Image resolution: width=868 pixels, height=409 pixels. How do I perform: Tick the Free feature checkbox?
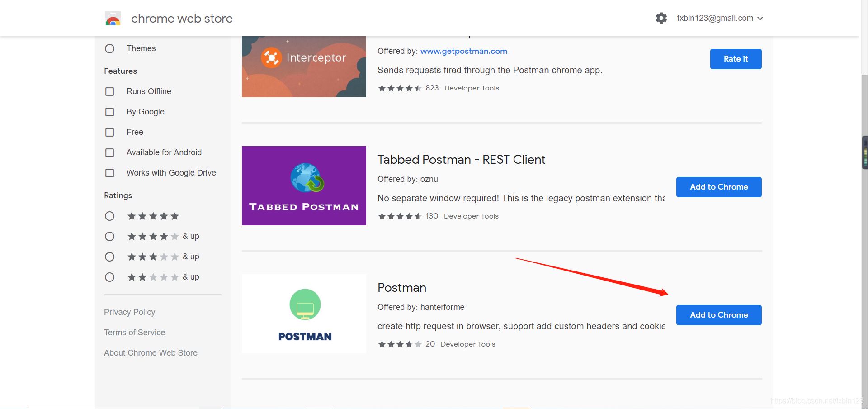coord(110,132)
